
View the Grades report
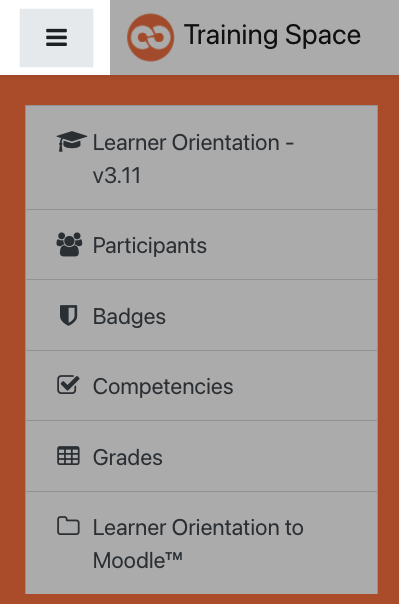(x=201, y=456)
